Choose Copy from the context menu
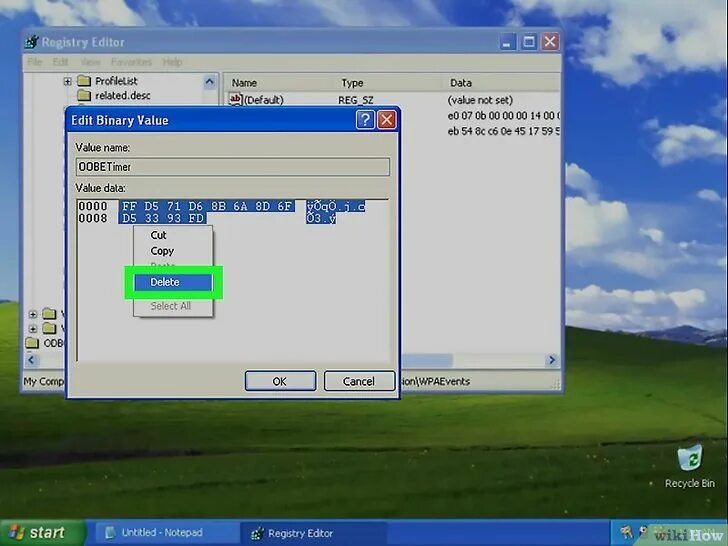The height and width of the screenshot is (546, 728). tap(162, 251)
